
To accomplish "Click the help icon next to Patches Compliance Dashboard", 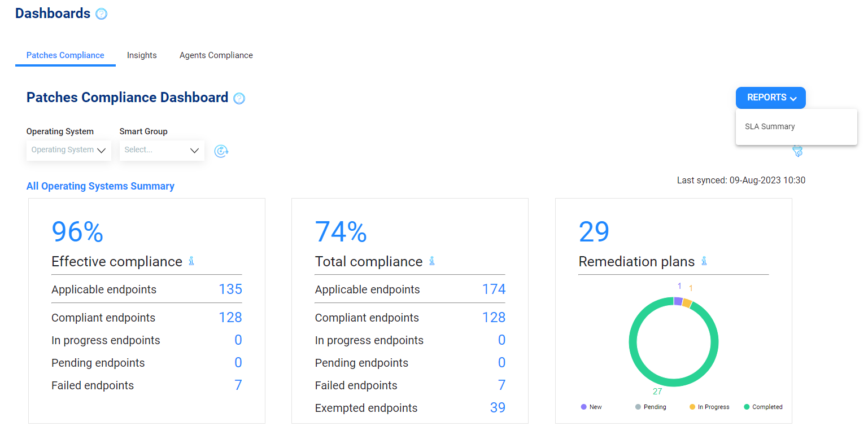I will click(x=239, y=98).
